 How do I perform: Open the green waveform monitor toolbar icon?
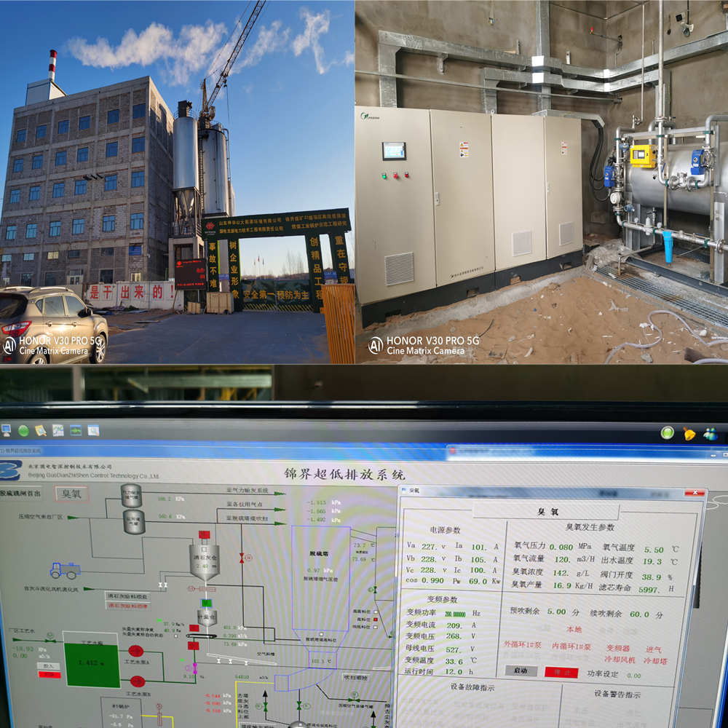[76, 430]
